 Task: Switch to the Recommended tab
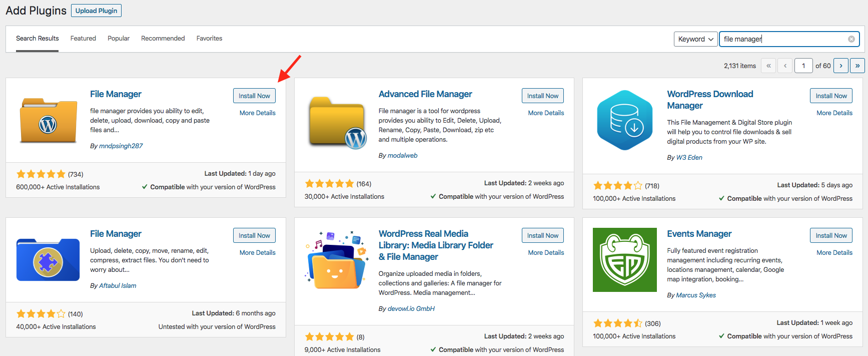point(163,39)
